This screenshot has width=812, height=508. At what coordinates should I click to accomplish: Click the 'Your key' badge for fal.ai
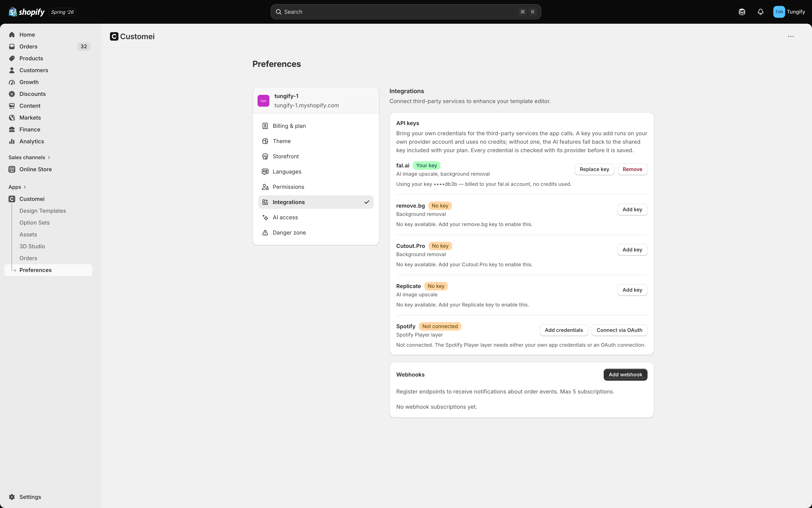click(x=427, y=165)
